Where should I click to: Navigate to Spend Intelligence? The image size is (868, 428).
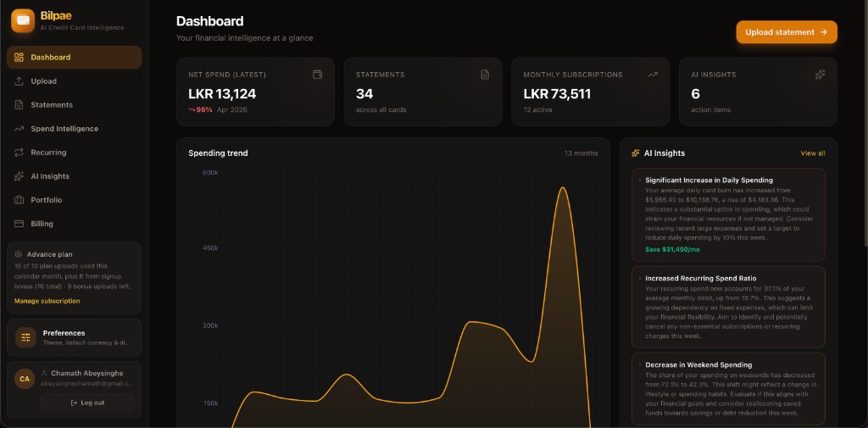[75, 129]
